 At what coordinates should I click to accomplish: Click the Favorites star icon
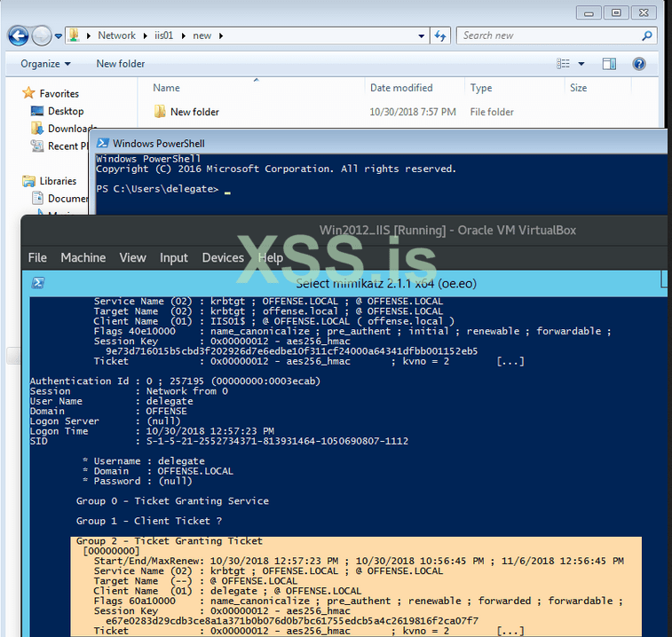28,92
